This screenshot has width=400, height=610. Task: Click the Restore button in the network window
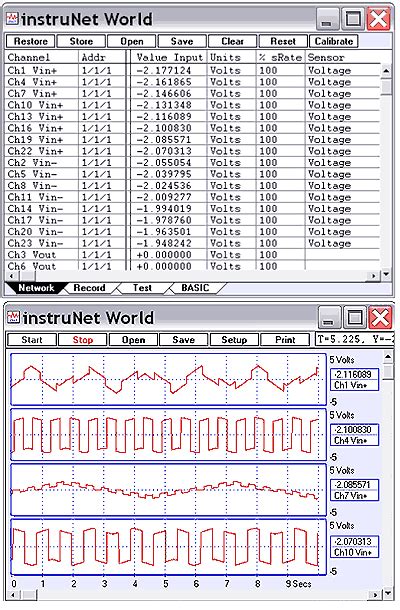pyautogui.click(x=31, y=41)
